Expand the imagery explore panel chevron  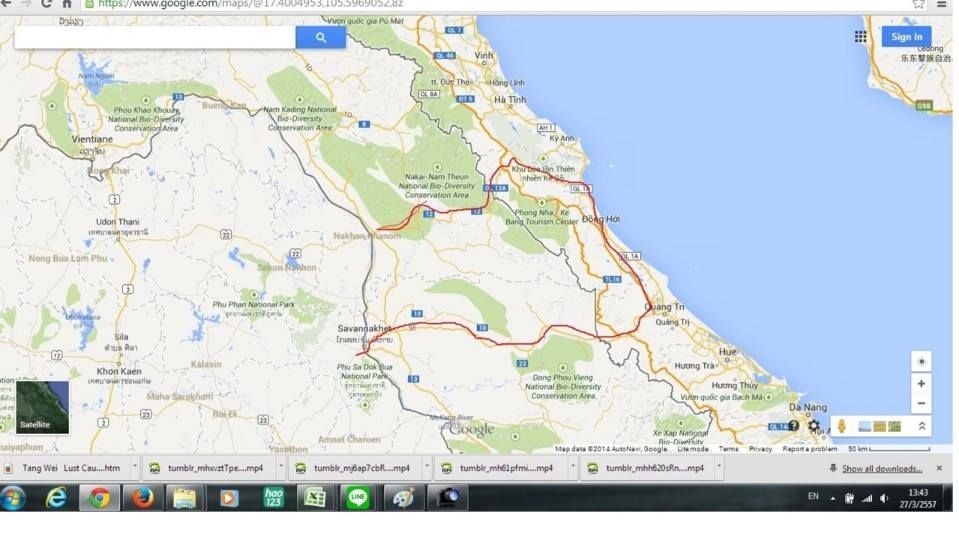point(922,426)
